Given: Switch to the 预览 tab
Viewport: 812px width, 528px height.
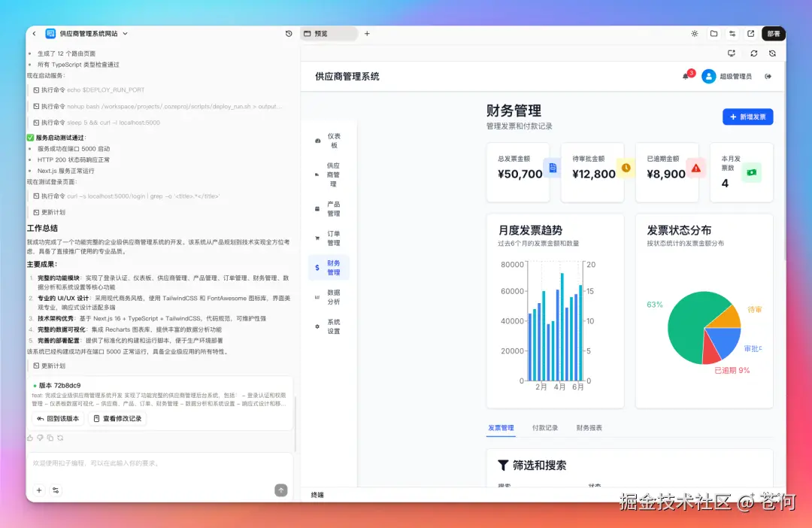Looking at the screenshot, I should click(329, 34).
